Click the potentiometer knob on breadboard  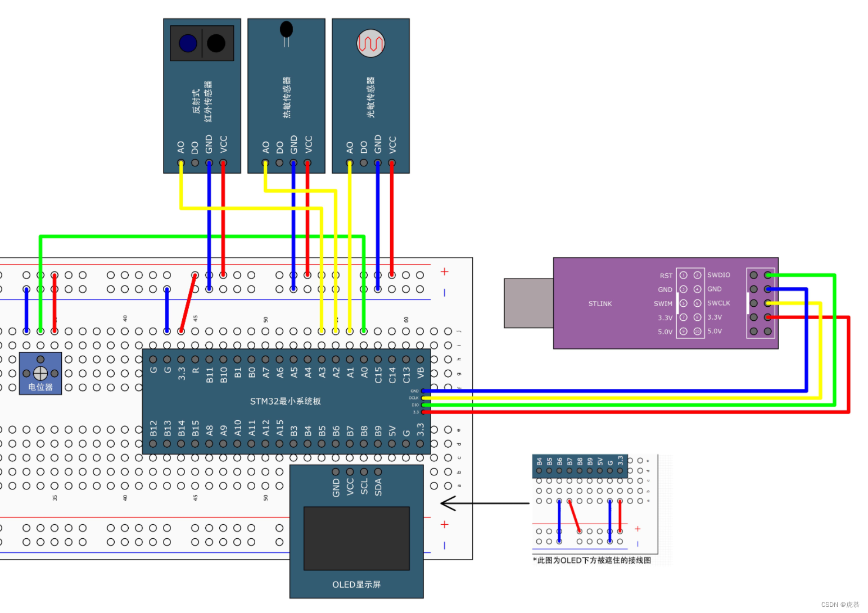tap(40, 373)
